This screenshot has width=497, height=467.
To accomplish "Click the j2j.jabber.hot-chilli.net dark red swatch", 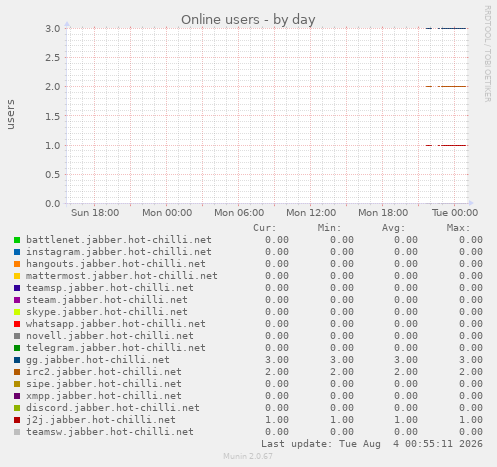I will [x=17, y=420].
